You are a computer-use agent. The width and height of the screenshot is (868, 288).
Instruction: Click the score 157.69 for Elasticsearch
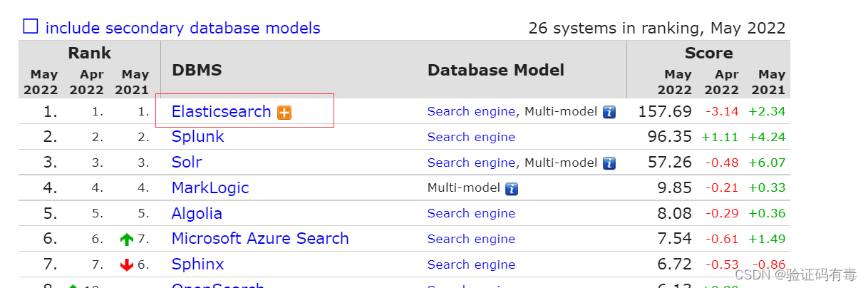click(665, 112)
